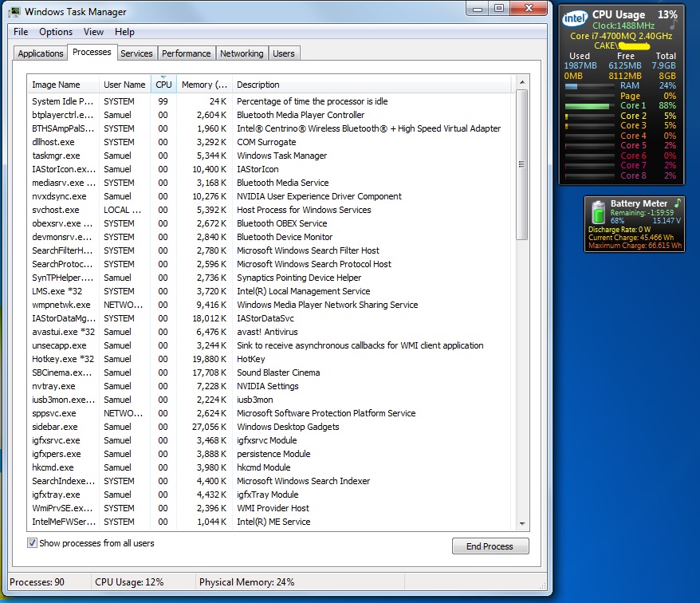Select the btplayerctrl process row
Image resolution: width=700 pixels, height=603 pixels.
click(269, 115)
